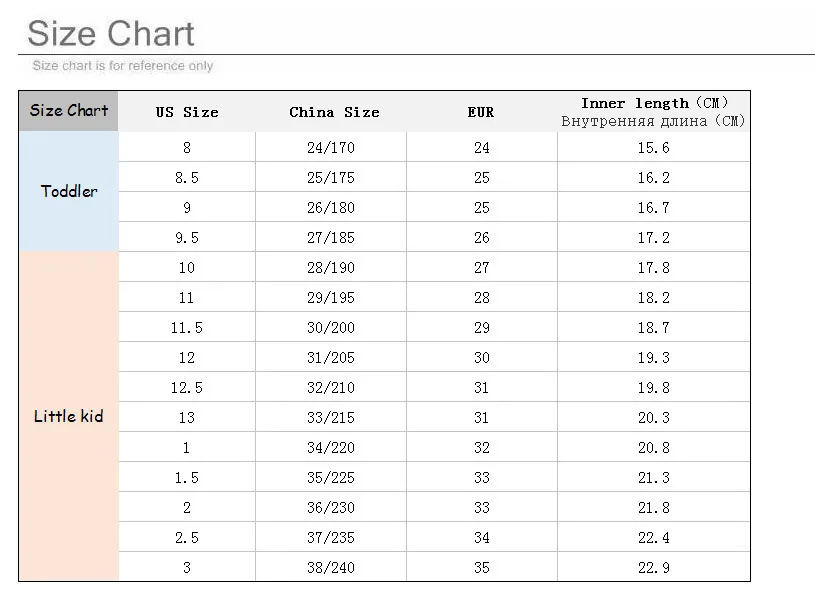
Task: Select the China size "30/200" cell
Action: tap(331, 328)
